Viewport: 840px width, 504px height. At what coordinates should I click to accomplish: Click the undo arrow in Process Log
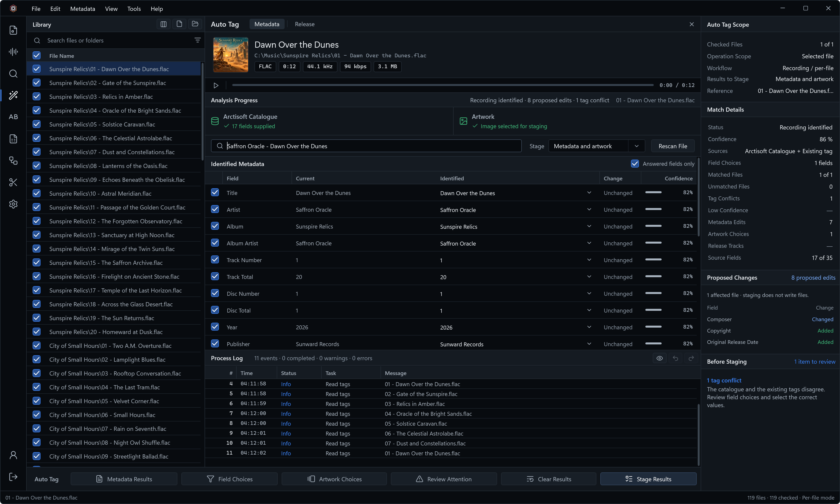point(675,358)
